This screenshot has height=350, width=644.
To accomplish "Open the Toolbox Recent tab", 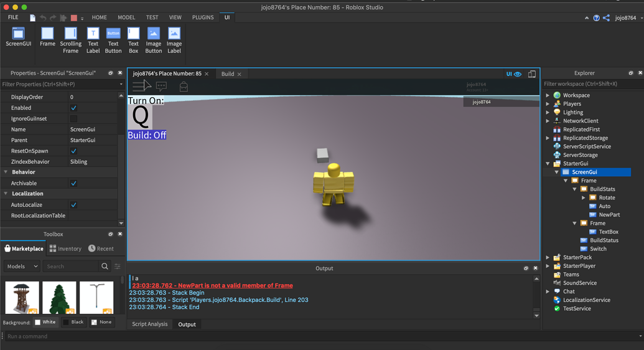I will point(101,248).
